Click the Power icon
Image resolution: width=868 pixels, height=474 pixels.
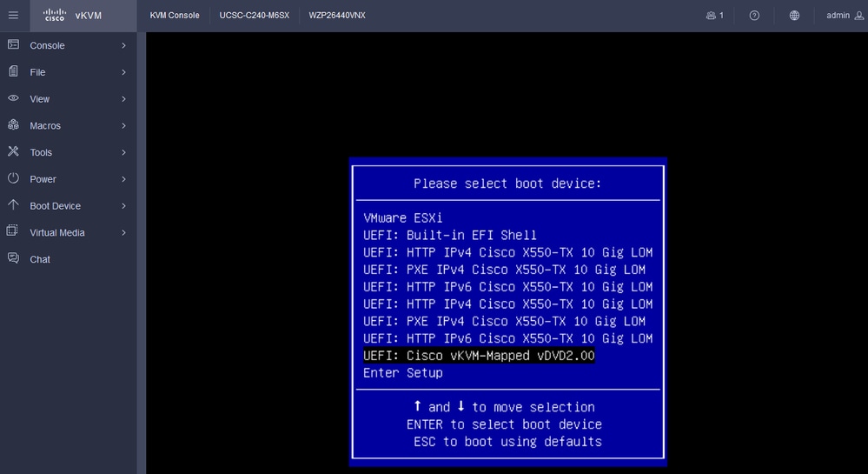pos(13,178)
